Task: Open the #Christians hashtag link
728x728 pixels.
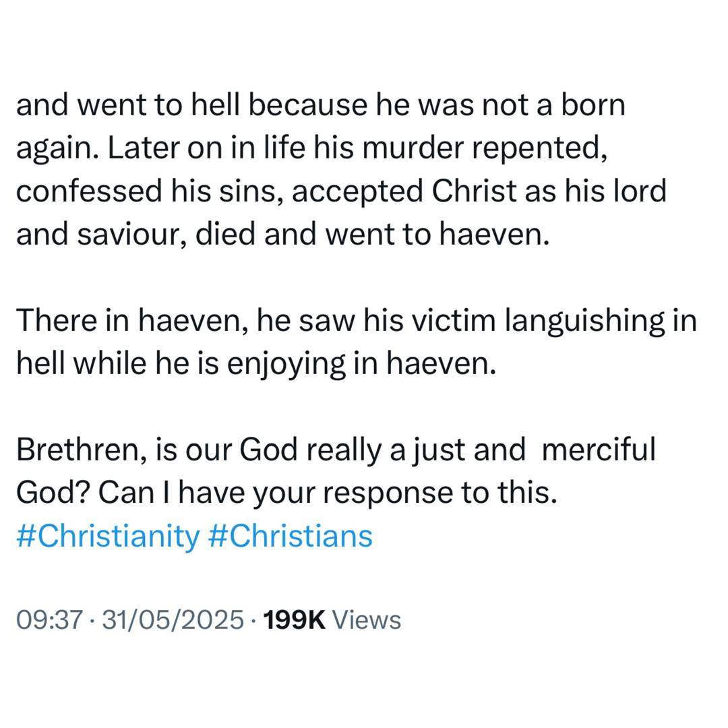Action: 290,536
